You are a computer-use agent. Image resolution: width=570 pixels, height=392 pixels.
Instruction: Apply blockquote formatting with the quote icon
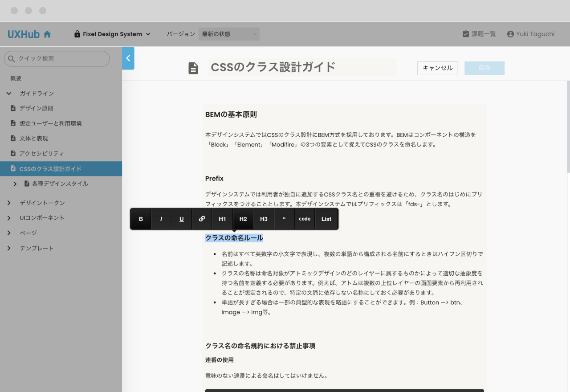click(x=284, y=219)
